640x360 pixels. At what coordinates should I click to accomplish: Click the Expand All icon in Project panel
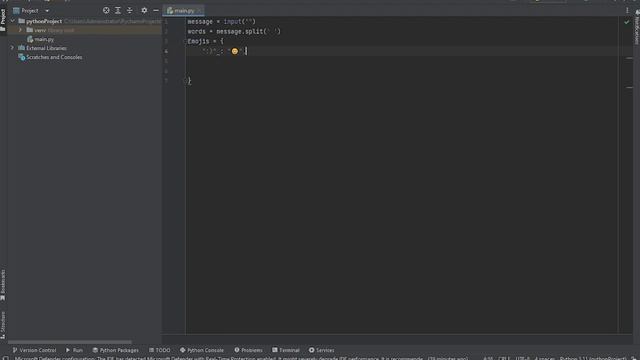click(118, 11)
